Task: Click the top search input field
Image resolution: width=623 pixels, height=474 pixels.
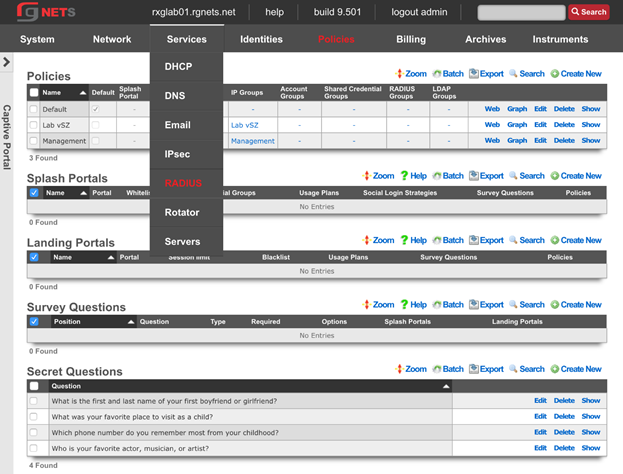Action: click(521, 12)
